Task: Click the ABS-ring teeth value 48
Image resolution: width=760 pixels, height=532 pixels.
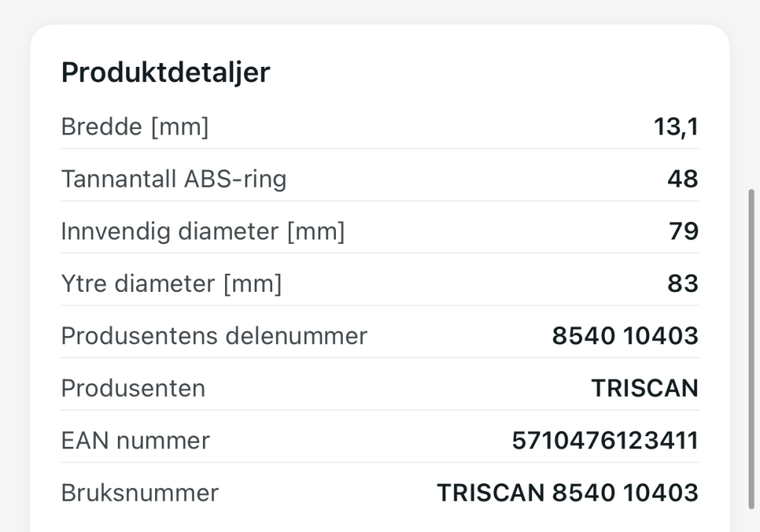Action: pyautogui.click(x=683, y=179)
